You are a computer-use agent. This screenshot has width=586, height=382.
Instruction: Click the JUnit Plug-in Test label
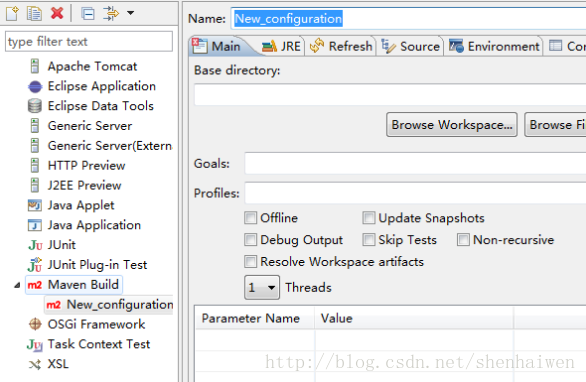click(97, 265)
